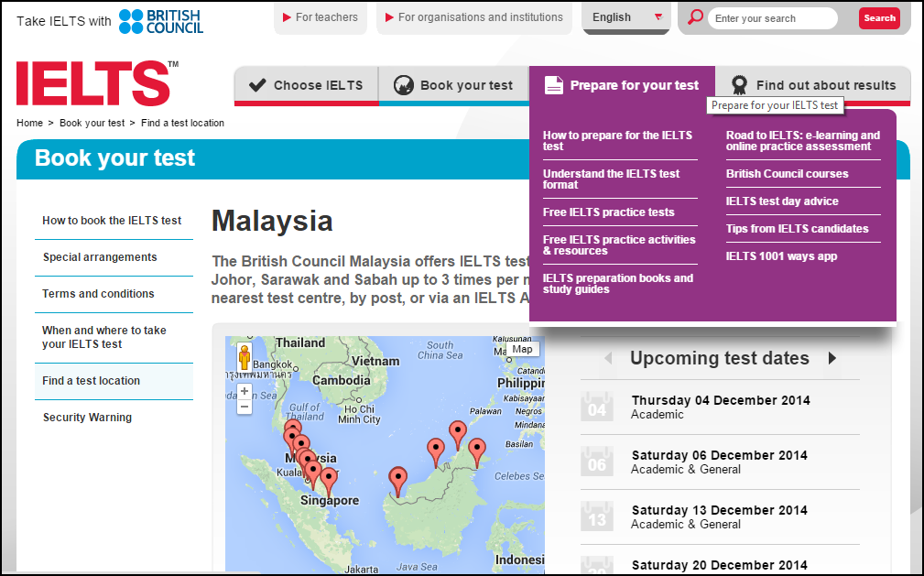Viewport: 924px width, 576px height.
Task: Select British Council courses menu item
Action: [788, 174]
